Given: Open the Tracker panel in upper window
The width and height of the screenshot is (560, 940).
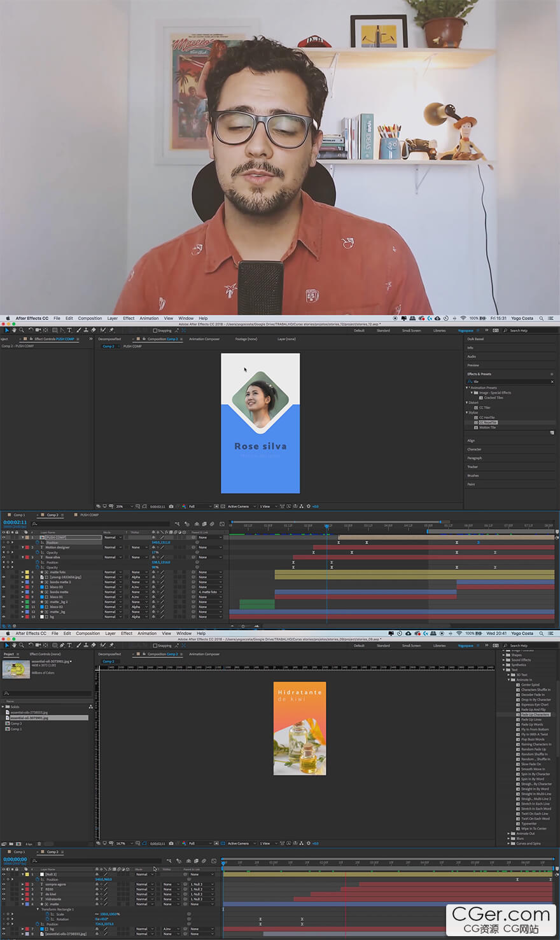Looking at the screenshot, I should click(472, 466).
